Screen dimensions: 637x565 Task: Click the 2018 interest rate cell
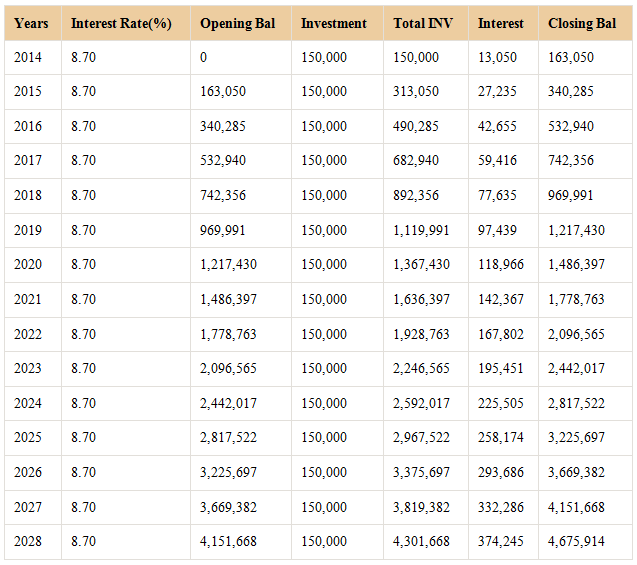point(84,196)
